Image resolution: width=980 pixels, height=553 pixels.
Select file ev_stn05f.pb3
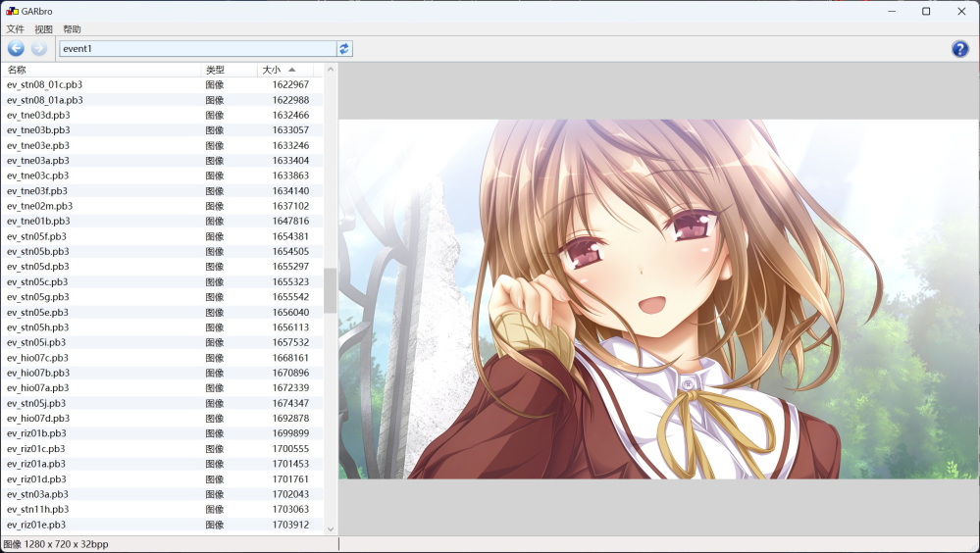tap(162, 236)
